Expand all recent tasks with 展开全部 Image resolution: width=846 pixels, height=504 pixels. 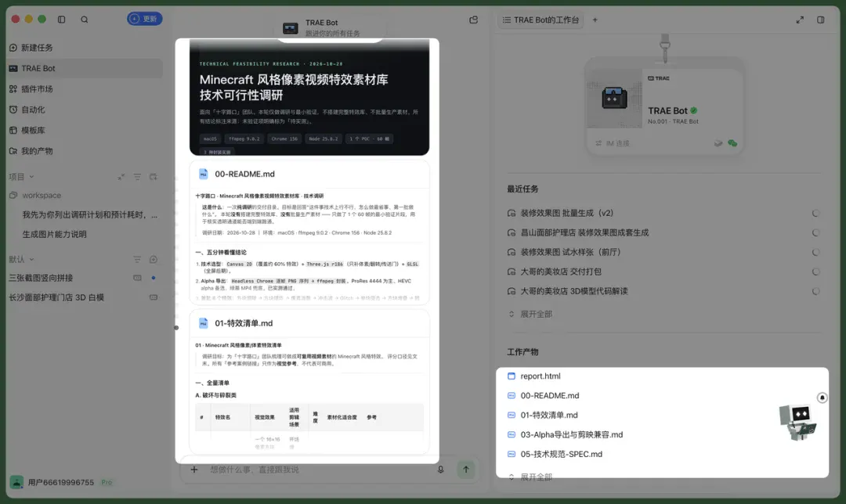(x=530, y=314)
